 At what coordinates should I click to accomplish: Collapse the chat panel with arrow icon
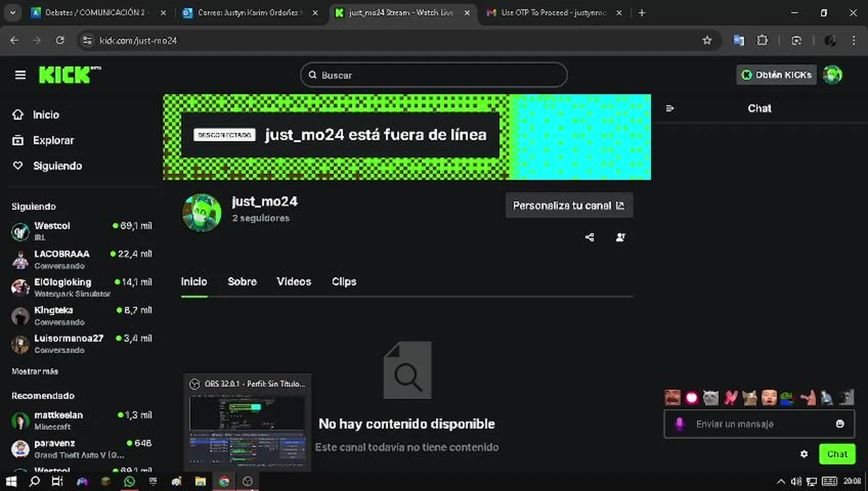pyautogui.click(x=670, y=108)
